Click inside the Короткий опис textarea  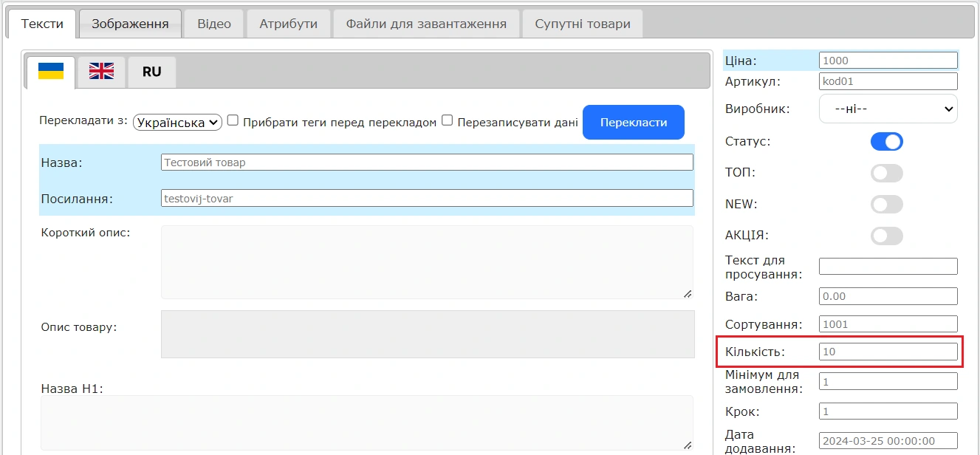427,262
